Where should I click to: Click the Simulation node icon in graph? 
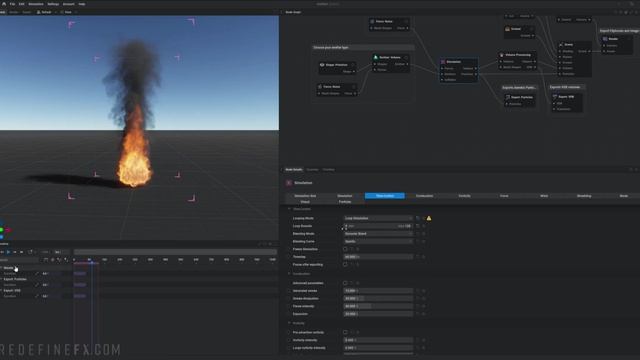coord(443,62)
